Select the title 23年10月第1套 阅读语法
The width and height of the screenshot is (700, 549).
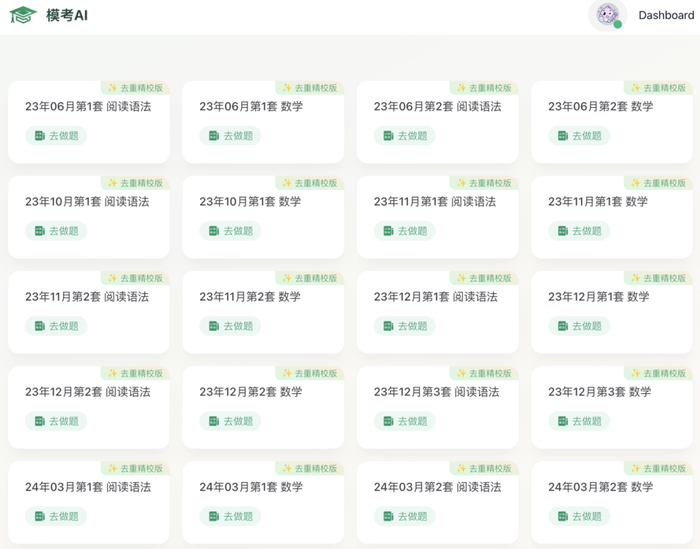tap(87, 201)
